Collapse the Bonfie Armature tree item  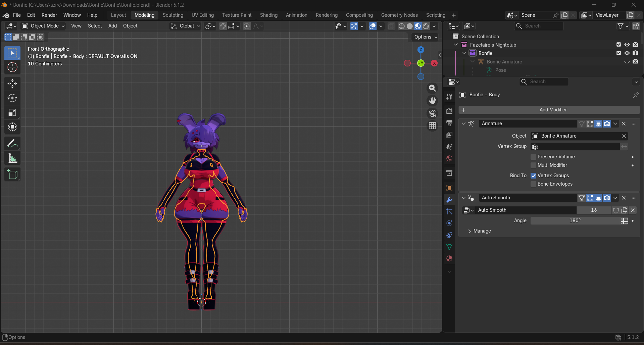click(x=473, y=62)
